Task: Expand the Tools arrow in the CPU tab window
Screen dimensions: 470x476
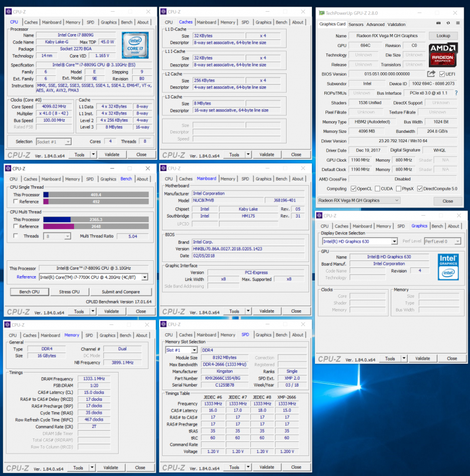Action: 93,155
